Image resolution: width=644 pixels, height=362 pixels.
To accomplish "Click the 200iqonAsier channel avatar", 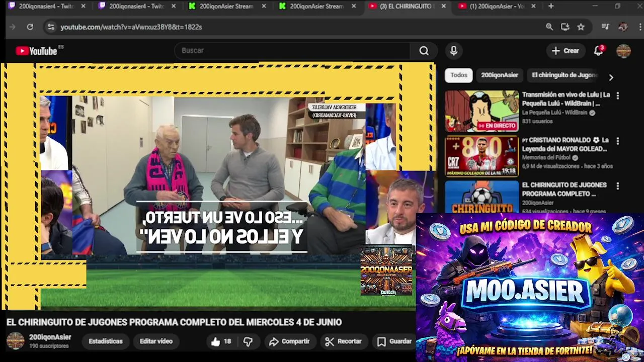I will (15, 341).
